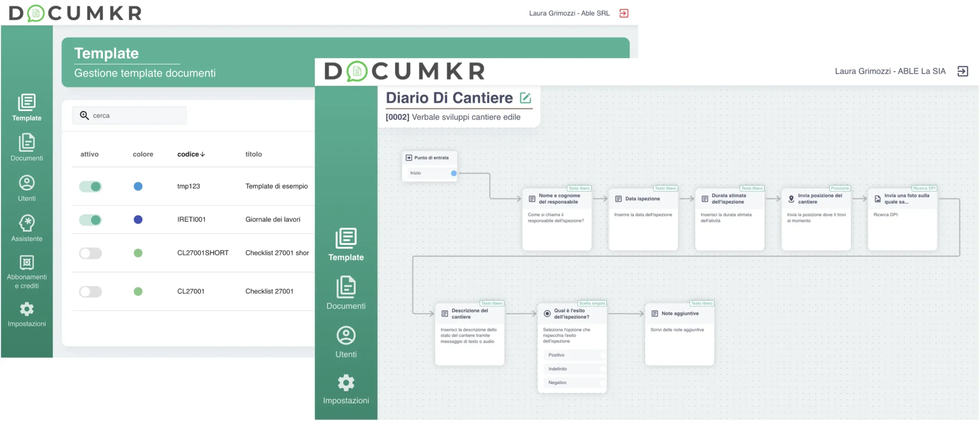Viewport: 980px width, 421px height.
Task: Click Testo libero tag on Note aggiuntive
Action: tap(702, 303)
